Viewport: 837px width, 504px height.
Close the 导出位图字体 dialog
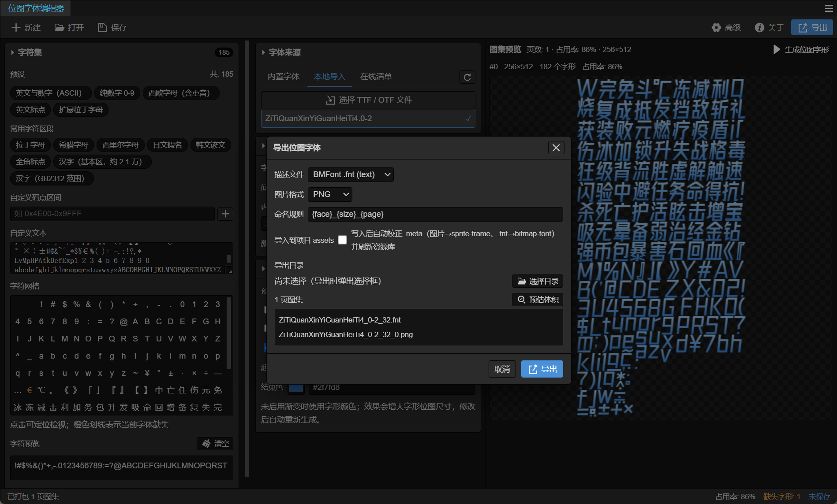coord(556,148)
